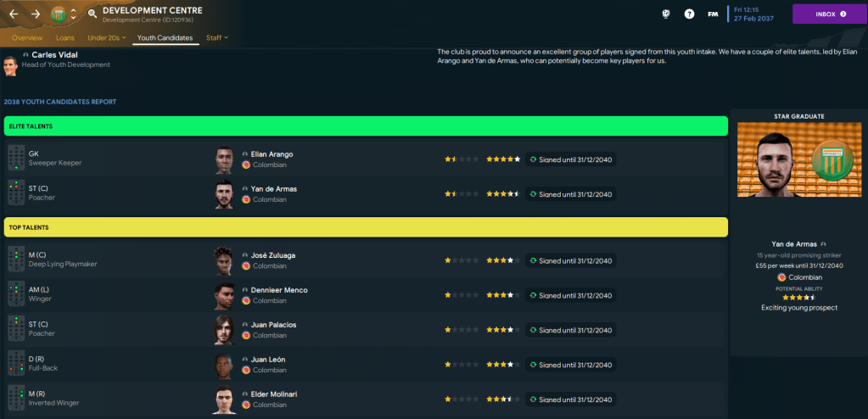The image size is (868, 419).
Task: Click the Colombian flag beside Juan León
Action: [246, 371]
